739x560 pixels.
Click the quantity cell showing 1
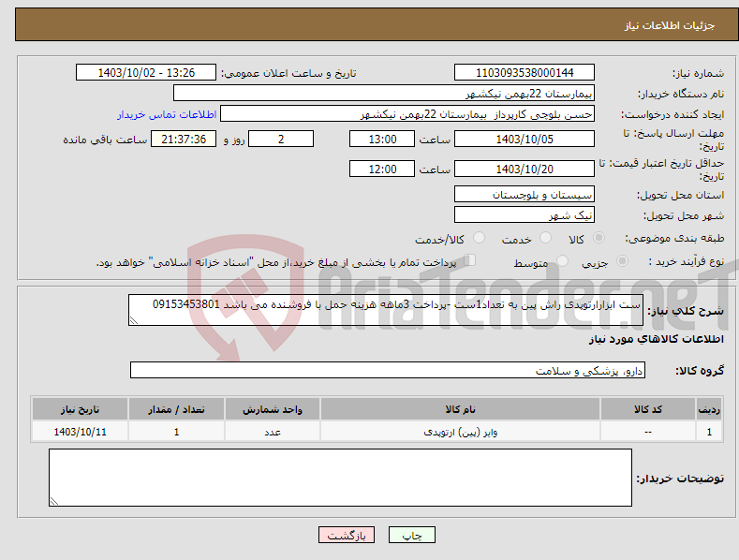[x=176, y=432]
